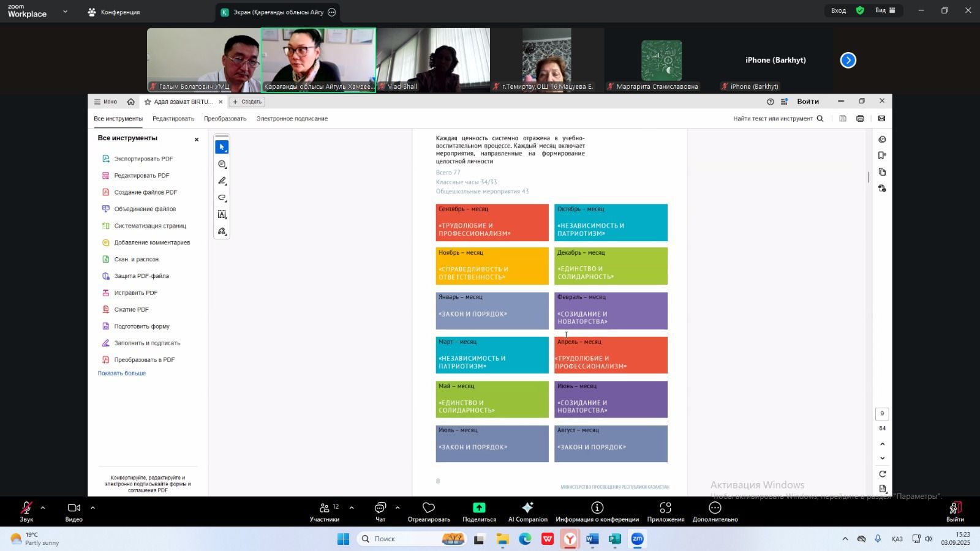Open the Преобразовать tab
The width and height of the screenshot is (980, 551).
click(225, 119)
